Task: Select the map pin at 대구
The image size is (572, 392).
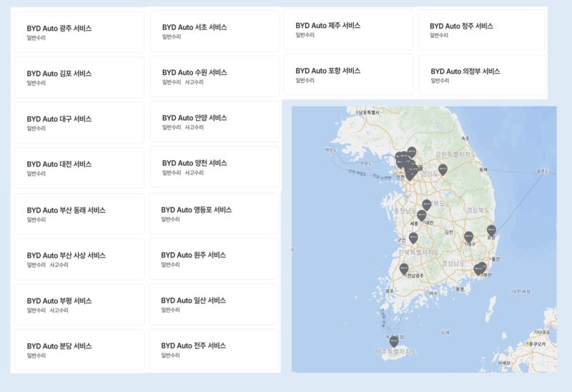Action: click(x=469, y=237)
